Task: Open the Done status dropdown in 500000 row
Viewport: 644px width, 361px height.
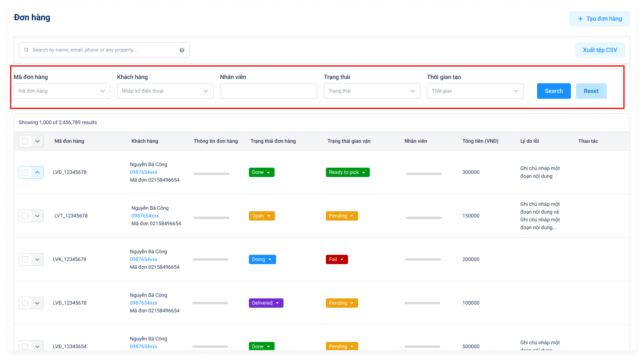Action: (262, 346)
